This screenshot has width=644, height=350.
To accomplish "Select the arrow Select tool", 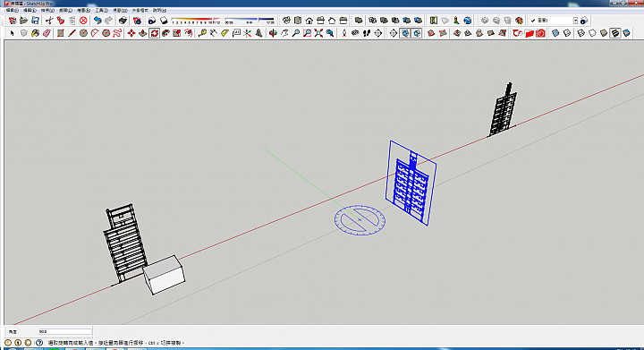I will [13, 33].
